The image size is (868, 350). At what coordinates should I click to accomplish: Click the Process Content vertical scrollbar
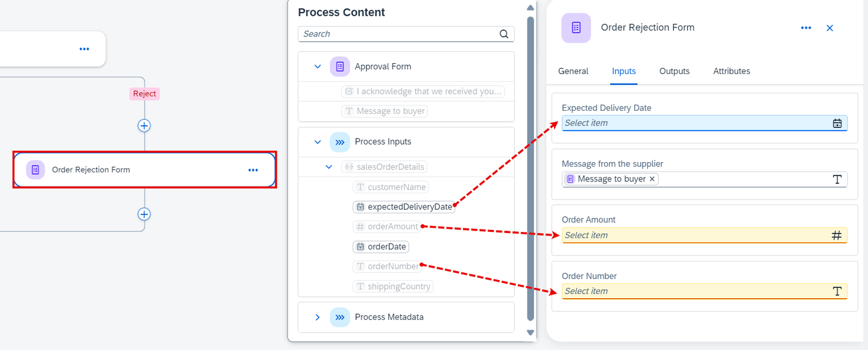tap(530, 170)
